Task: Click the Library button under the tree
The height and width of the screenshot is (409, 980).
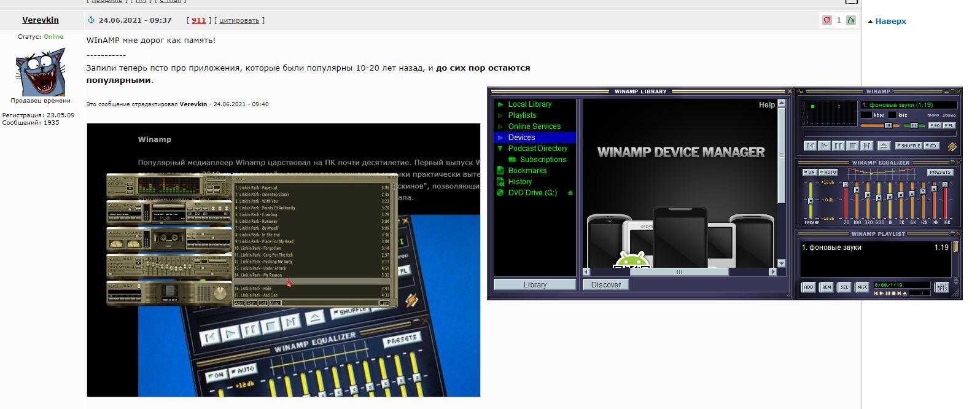Action: pyautogui.click(x=535, y=285)
